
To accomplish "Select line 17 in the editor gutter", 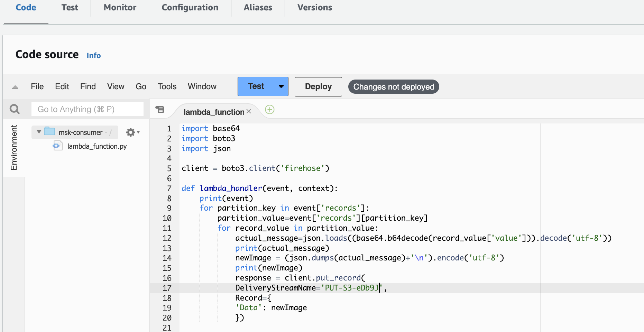I will [167, 288].
